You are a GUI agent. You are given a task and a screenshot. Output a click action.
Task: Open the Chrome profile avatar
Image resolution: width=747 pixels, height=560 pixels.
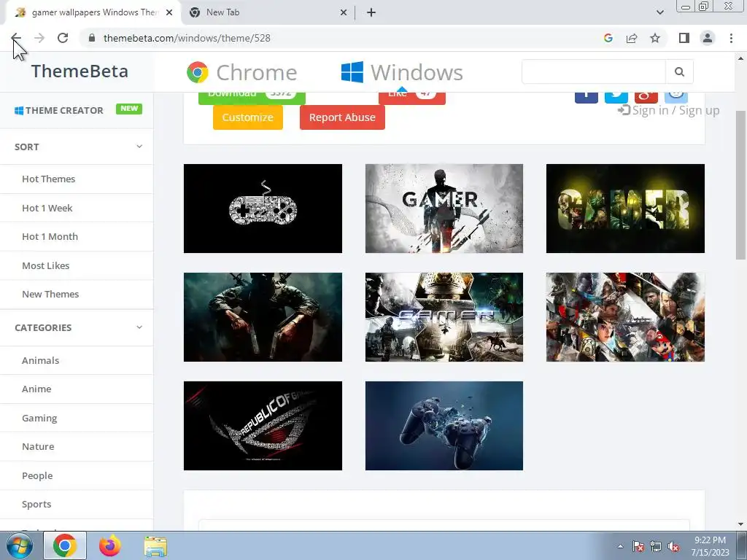(708, 38)
